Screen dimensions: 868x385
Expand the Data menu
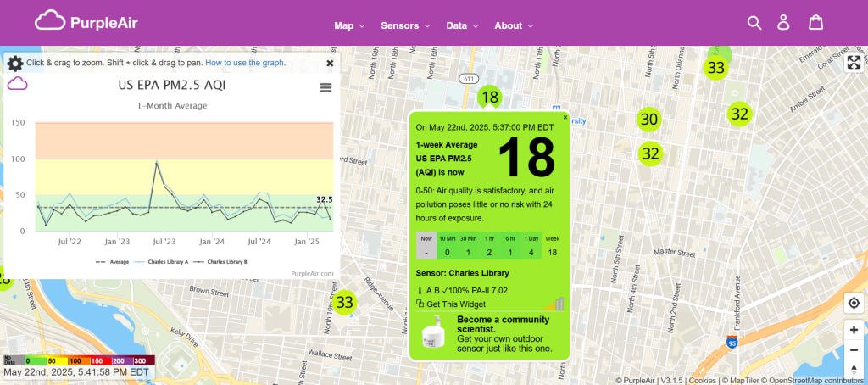pos(462,25)
